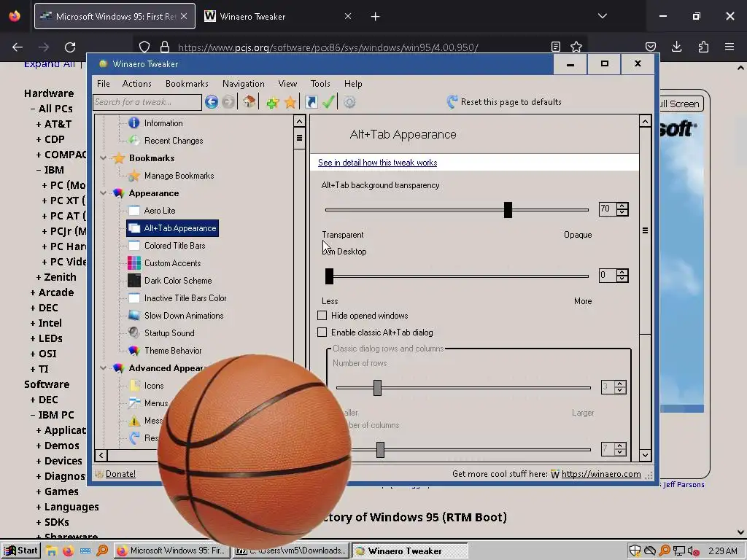
Task: Increase the transparency value 70 spinner
Action: pyautogui.click(x=622, y=206)
